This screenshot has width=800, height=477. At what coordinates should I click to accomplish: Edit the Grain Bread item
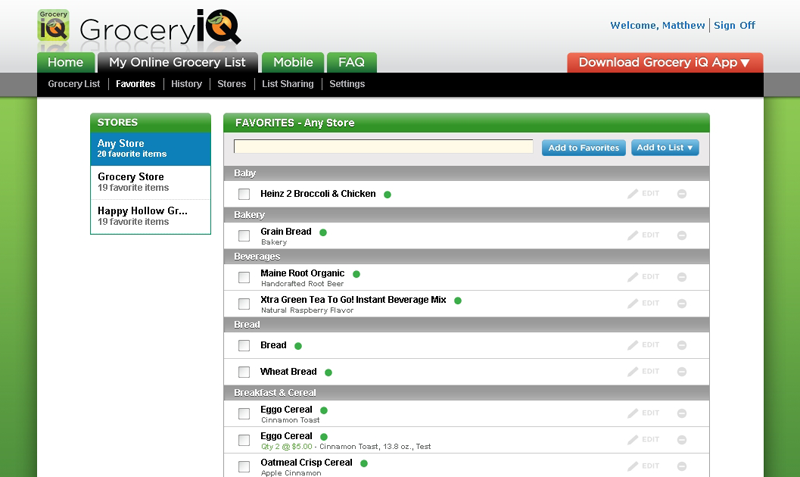pos(643,235)
